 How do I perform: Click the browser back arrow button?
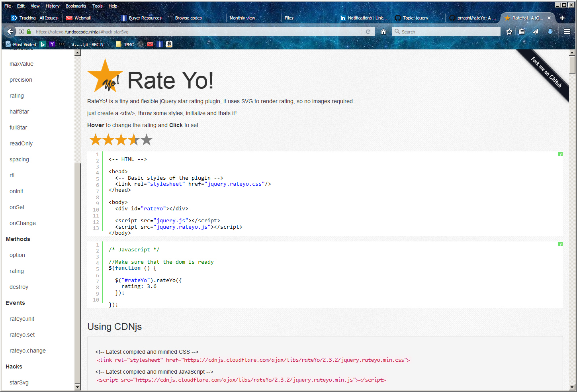[10, 31]
